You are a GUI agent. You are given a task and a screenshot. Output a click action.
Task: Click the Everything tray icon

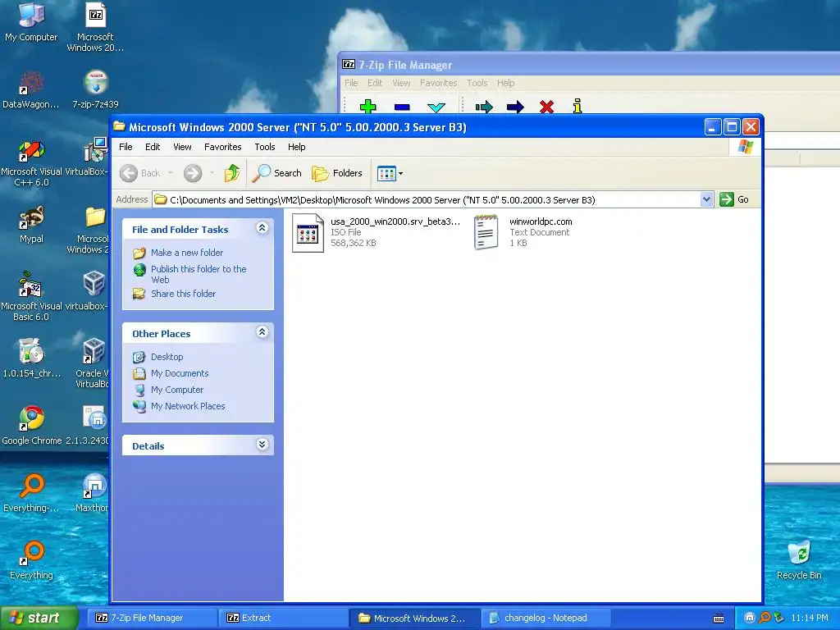[x=765, y=618]
